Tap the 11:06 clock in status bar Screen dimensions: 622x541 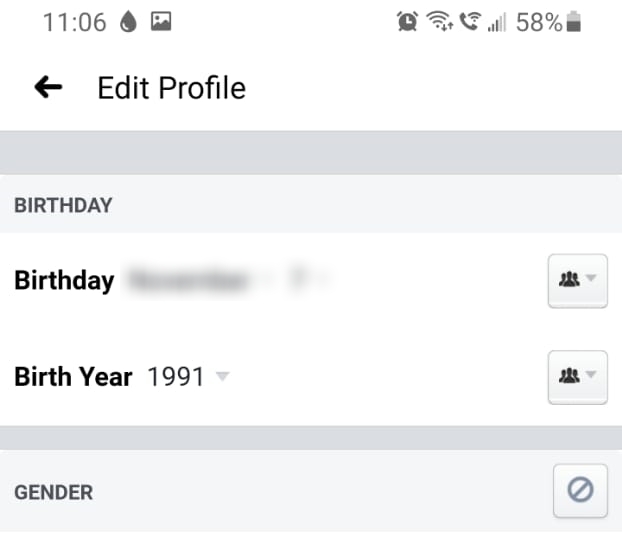coord(74,23)
